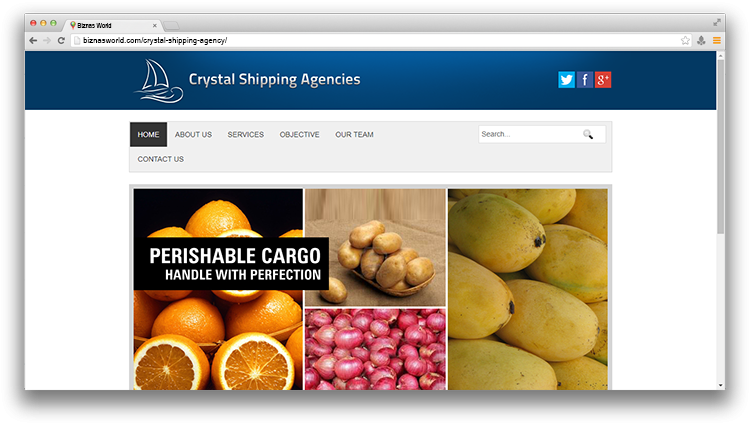Click the browser extension icon beside star
Screen dimensions: 750x425
click(x=701, y=41)
